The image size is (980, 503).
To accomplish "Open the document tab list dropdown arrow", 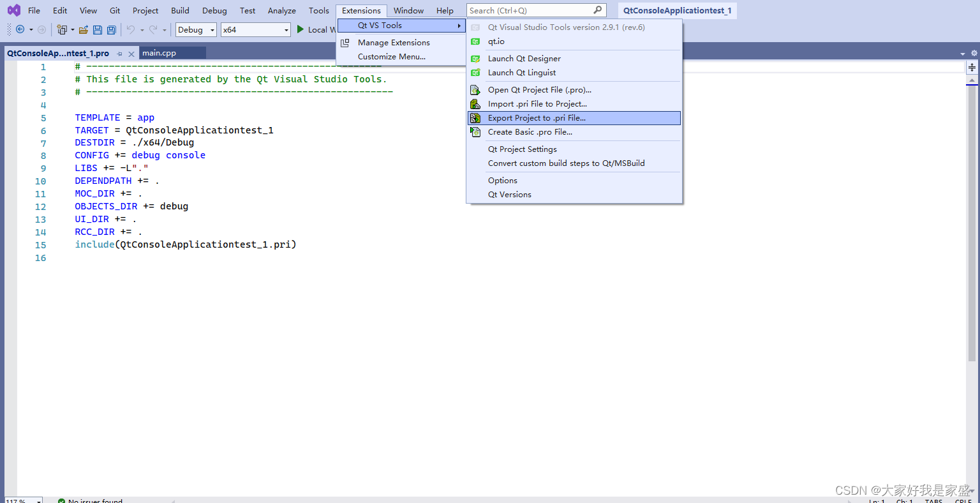I will (x=963, y=54).
